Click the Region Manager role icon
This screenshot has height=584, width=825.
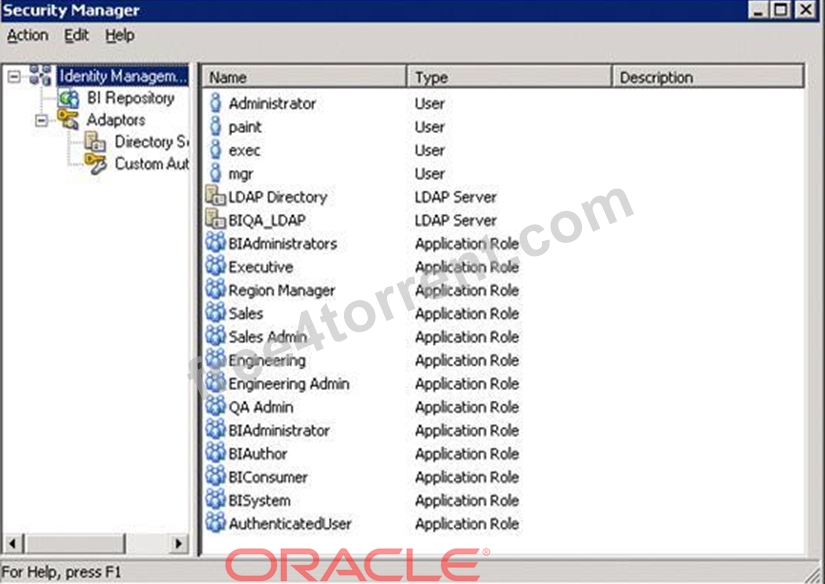(x=215, y=289)
